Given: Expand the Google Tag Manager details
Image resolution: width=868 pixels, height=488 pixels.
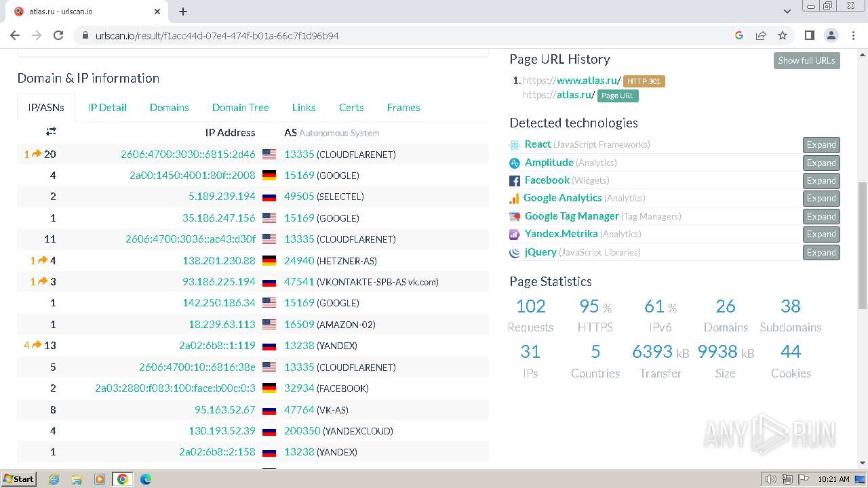Looking at the screenshot, I should [821, 216].
